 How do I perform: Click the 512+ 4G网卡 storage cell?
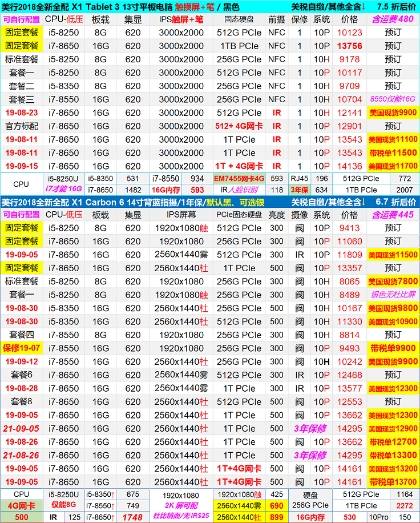pos(239,126)
